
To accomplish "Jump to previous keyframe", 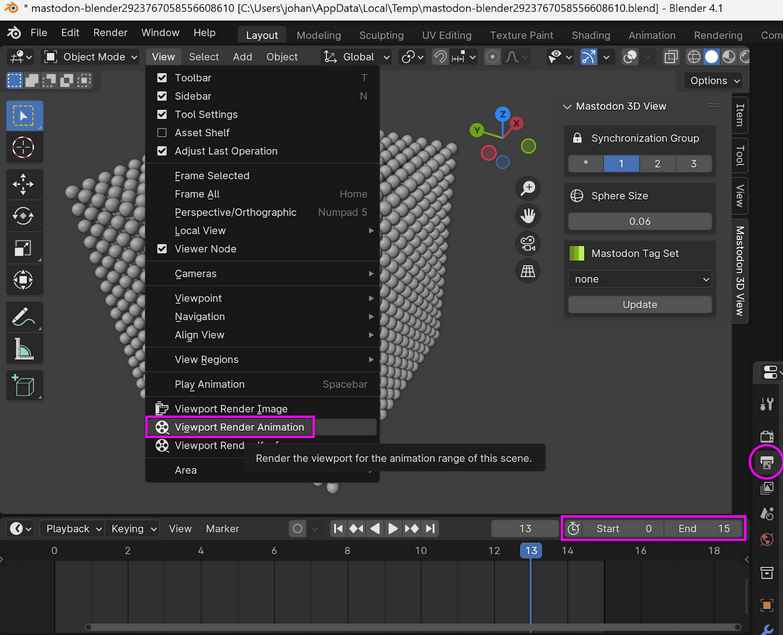I will pos(356,528).
